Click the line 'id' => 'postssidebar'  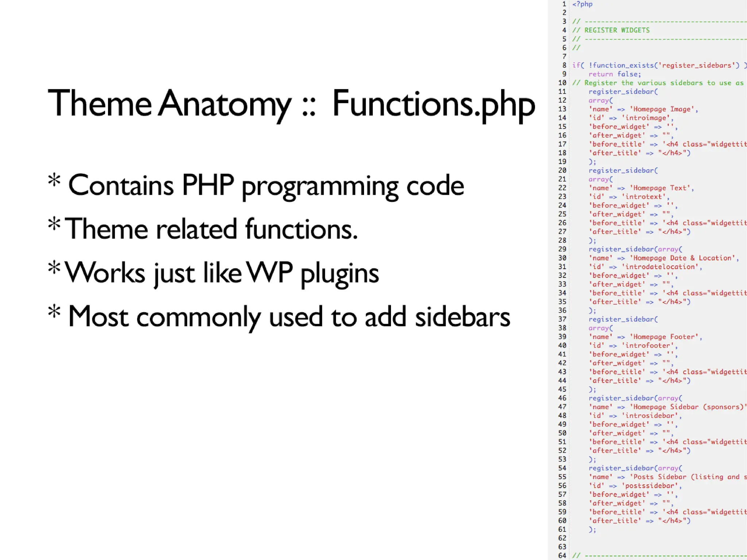click(635, 486)
